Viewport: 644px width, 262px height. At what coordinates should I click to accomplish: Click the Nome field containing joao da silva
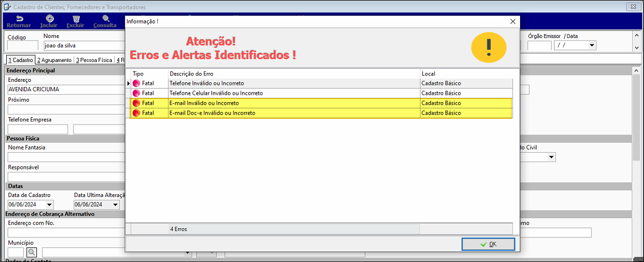[x=84, y=46]
